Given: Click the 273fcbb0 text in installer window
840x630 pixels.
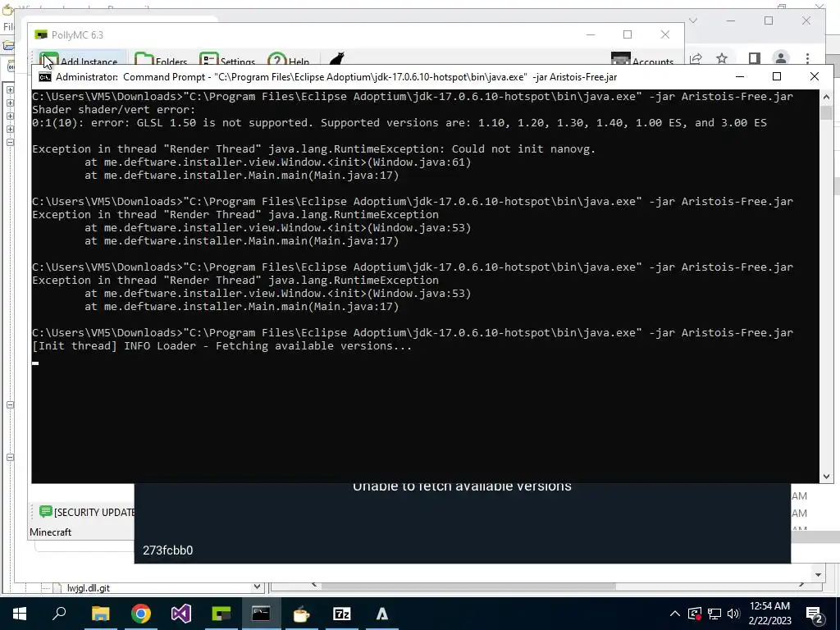Looking at the screenshot, I should click(x=167, y=550).
